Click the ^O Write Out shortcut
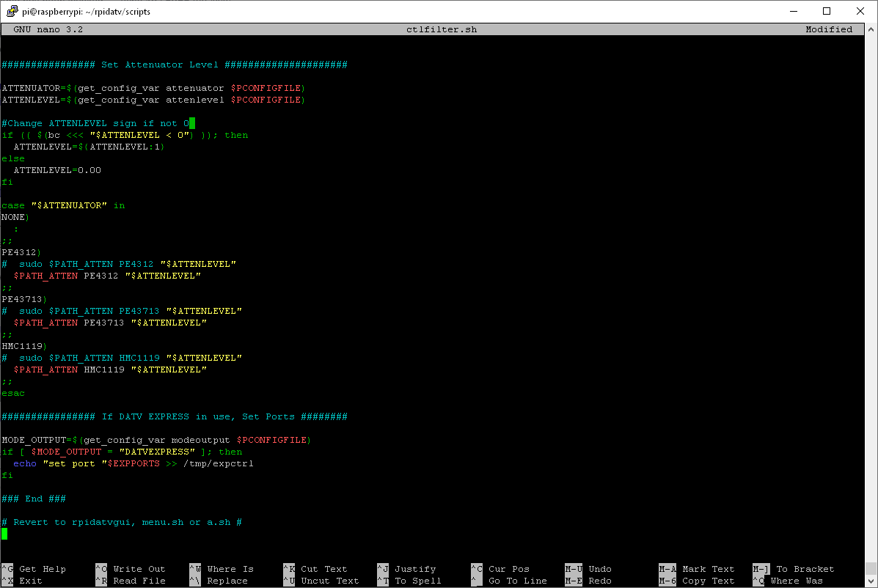The image size is (878, 588). click(x=131, y=569)
